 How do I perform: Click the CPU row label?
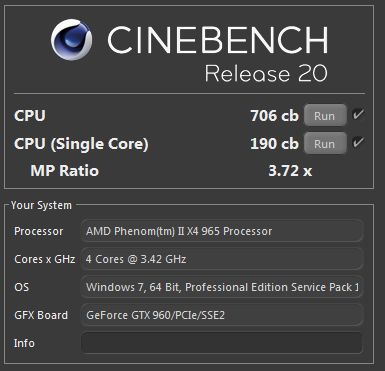tap(30, 116)
